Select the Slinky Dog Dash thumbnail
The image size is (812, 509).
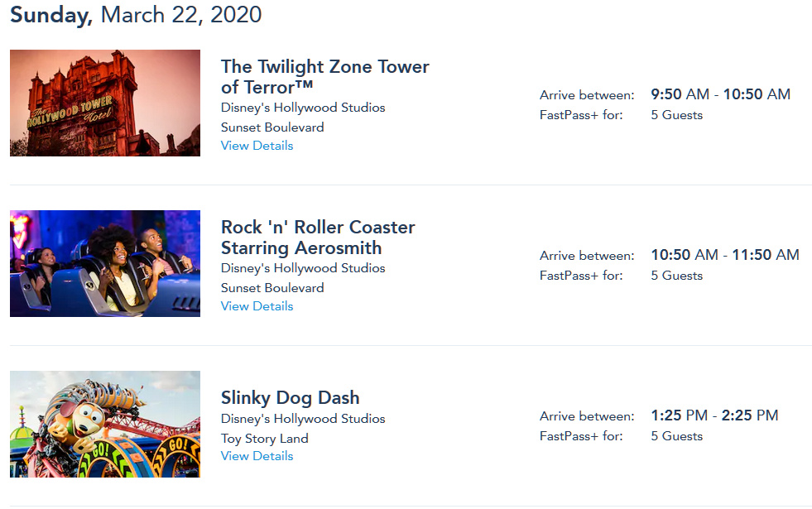(x=105, y=424)
